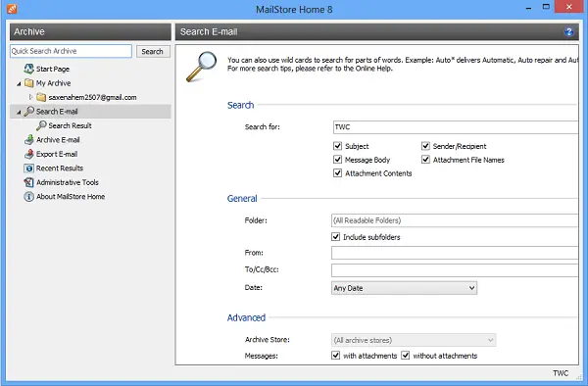Click the About MailStore Home info icon

28,196
